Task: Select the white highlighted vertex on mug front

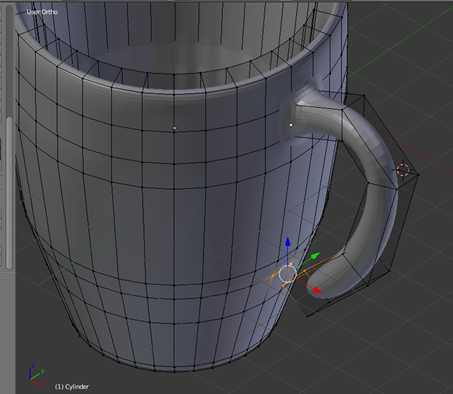Action: (x=174, y=128)
